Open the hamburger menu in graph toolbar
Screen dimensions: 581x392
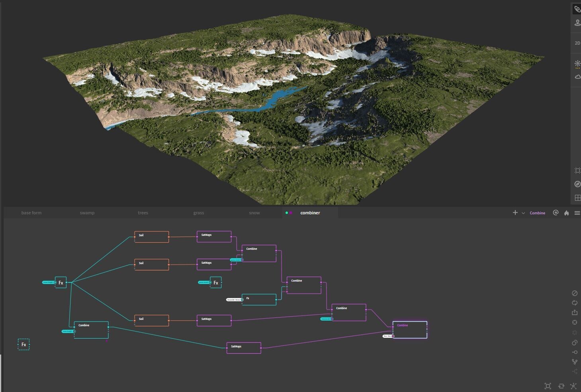pos(577,213)
